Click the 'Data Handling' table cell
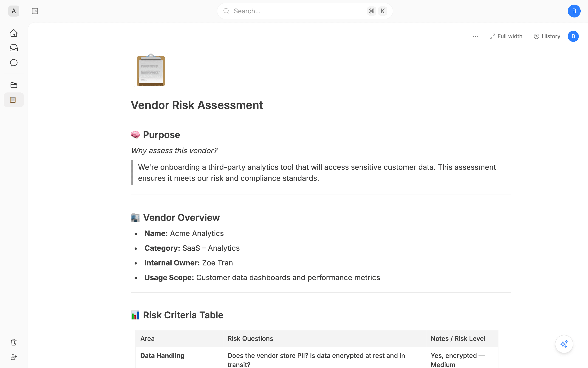Image resolution: width=588 pixels, height=368 pixels. [179, 358]
